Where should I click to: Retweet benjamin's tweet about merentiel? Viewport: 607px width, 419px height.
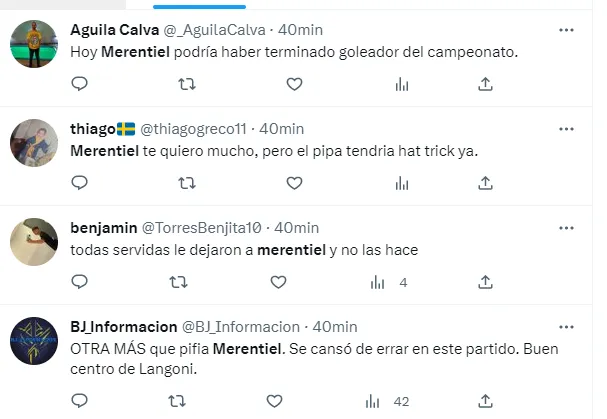click(178, 282)
